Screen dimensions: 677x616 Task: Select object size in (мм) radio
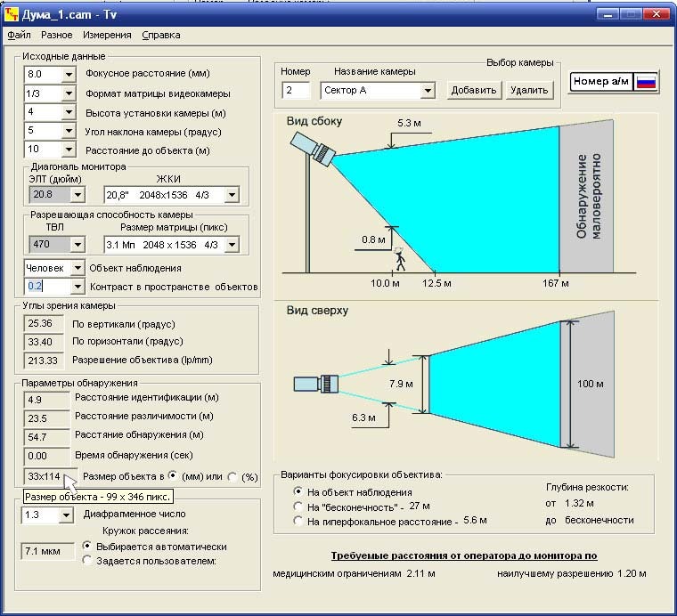pos(173,475)
